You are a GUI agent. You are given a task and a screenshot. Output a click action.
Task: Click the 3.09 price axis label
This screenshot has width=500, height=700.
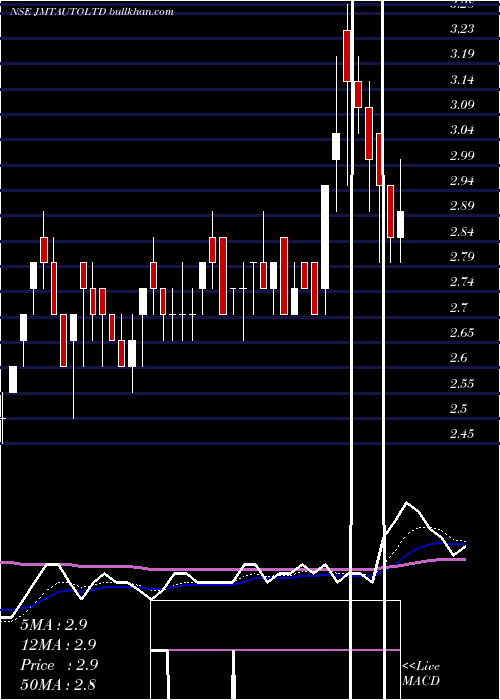462,105
